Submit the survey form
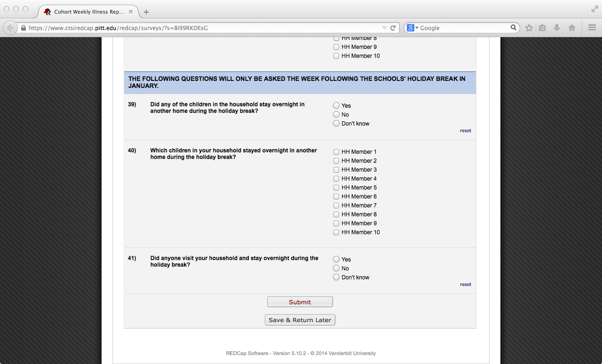Screen dimensions: 602x364 point(300,302)
